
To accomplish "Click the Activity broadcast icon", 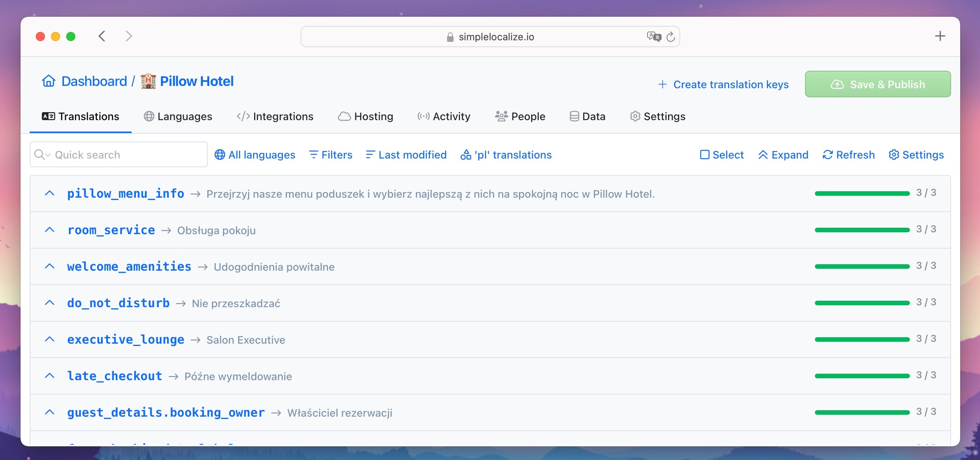I will [423, 116].
